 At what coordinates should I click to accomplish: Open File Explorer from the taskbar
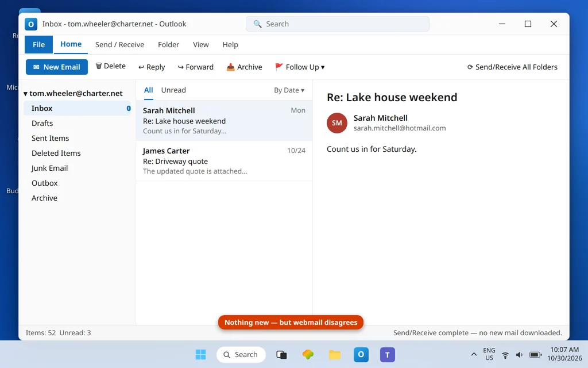coord(335,354)
